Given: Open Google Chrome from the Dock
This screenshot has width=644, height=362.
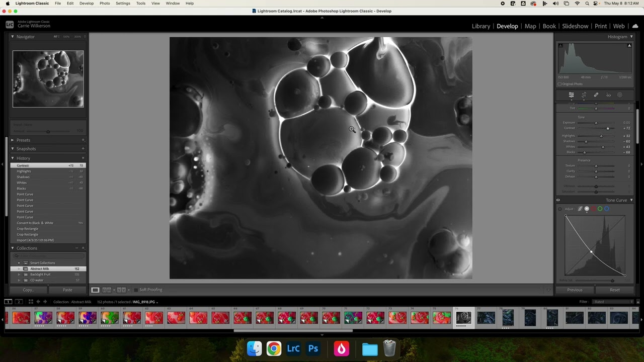Looking at the screenshot, I should coord(274,348).
